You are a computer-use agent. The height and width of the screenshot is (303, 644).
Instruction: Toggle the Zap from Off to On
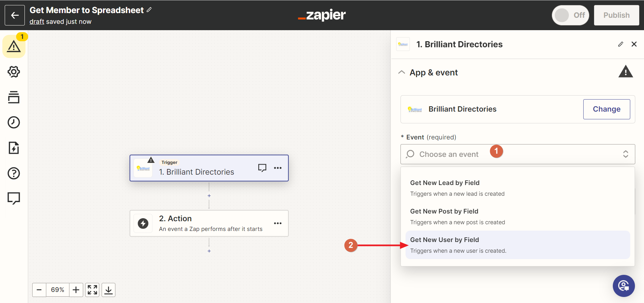tap(570, 15)
